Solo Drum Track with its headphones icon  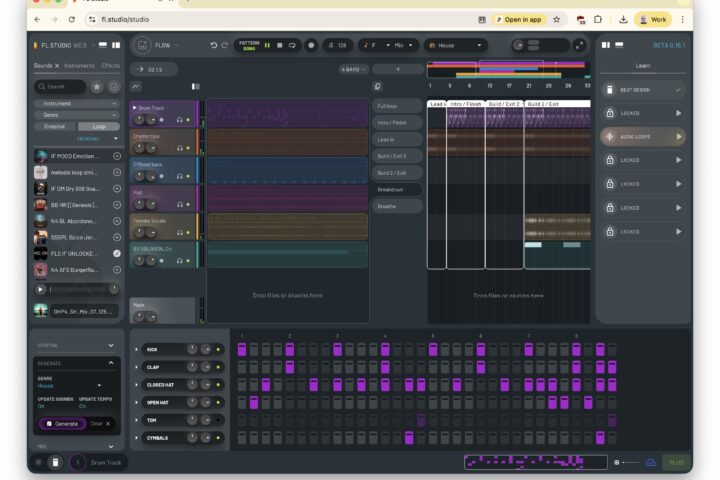tap(180, 120)
